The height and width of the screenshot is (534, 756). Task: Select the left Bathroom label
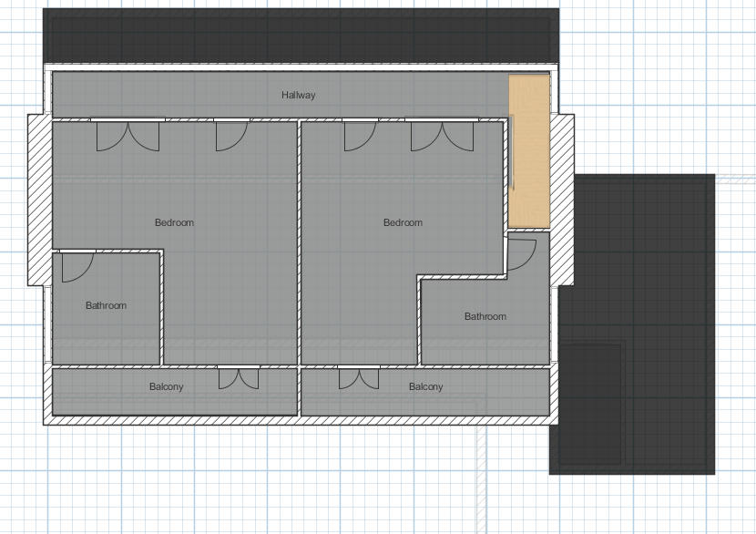pyautogui.click(x=106, y=305)
